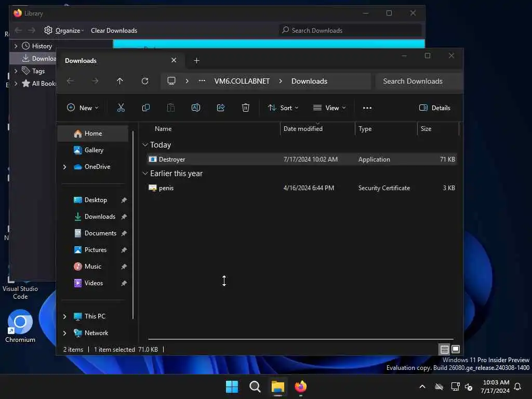Viewport: 532px width, 399px height.
Task: Open taskbar Search
Action: click(255, 387)
